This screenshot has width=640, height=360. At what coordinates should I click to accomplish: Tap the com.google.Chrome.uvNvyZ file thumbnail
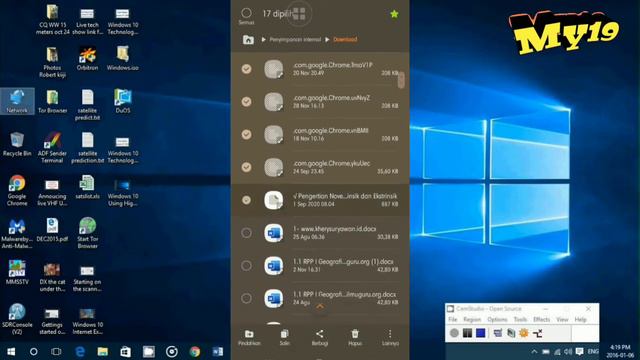pos(273,102)
